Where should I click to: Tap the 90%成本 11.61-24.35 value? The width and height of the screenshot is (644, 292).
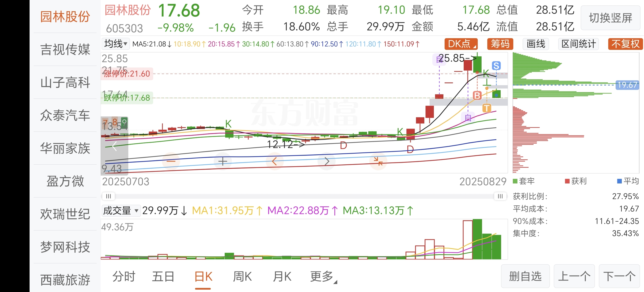617,221
